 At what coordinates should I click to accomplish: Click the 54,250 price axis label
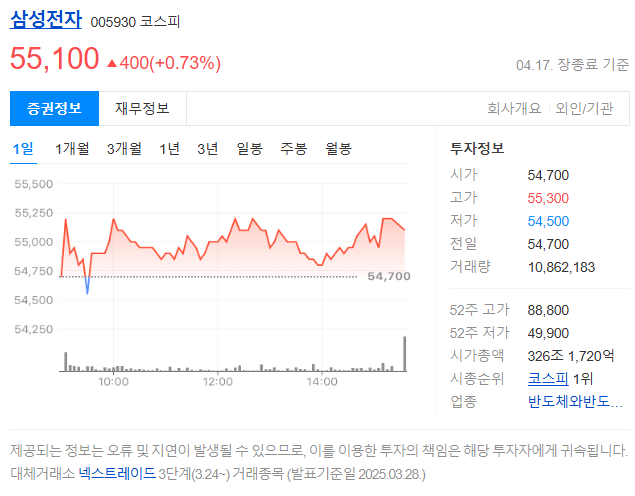[34, 330]
